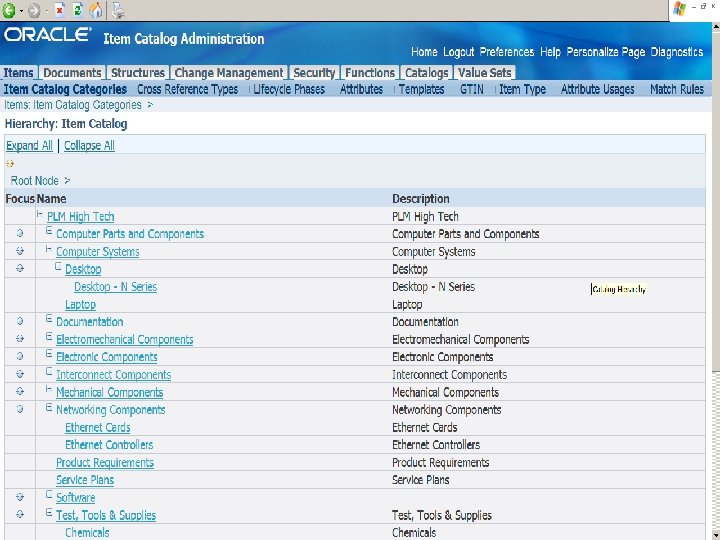This screenshot has width=720, height=540.
Task: Click the browser Back arrow icon
Action: [9, 10]
